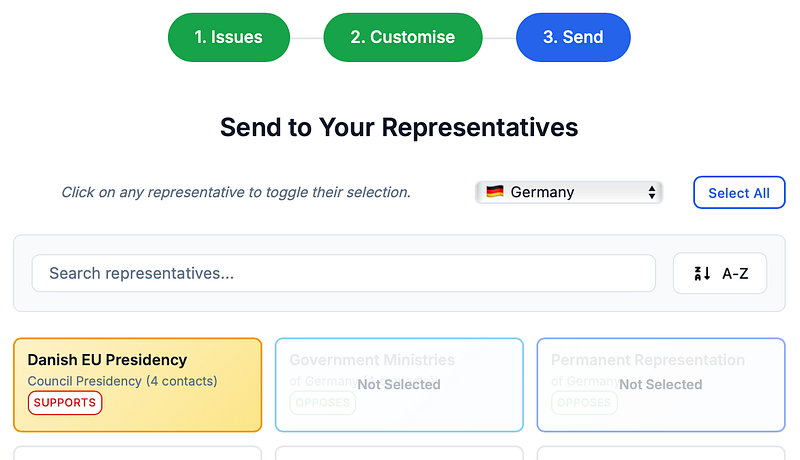This screenshot has height=460, width=800.
Task: Click the Council Presidency (4 contacts) text
Action: pos(122,381)
